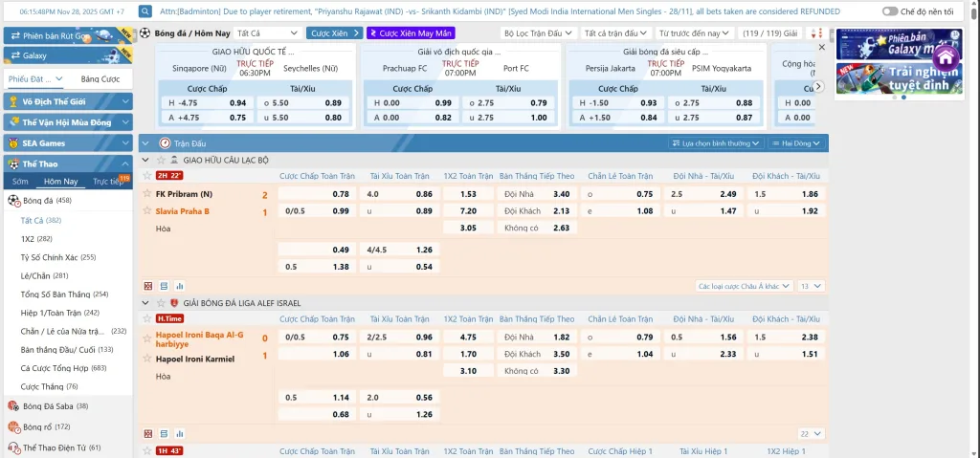Click the Cược Xiên May Mắn purple button
The width and height of the screenshot is (980, 458).
click(412, 33)
